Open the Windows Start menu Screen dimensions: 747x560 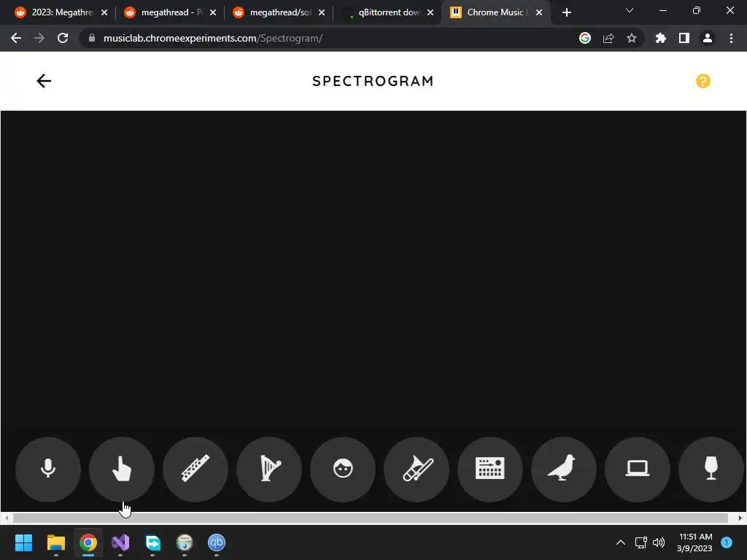[23, 542]
